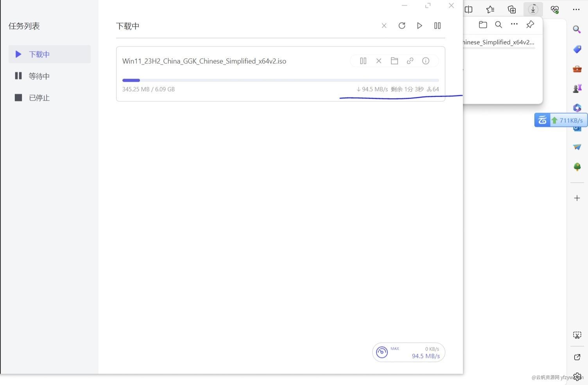Click the Win11 iso download progress bar
The width and height of the screenshot is (588, 385).
(x=281, y=80)
